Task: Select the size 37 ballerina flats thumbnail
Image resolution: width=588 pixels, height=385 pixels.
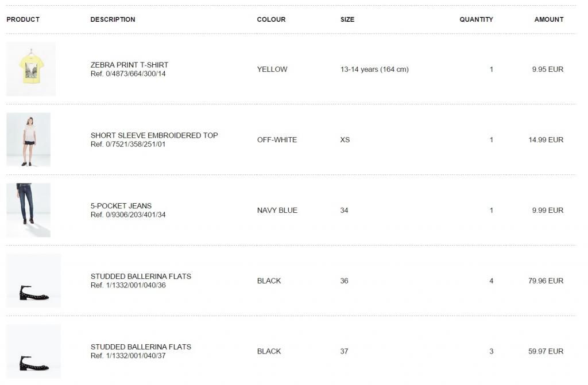Action: pyautogui.click(x=33, y=351)
